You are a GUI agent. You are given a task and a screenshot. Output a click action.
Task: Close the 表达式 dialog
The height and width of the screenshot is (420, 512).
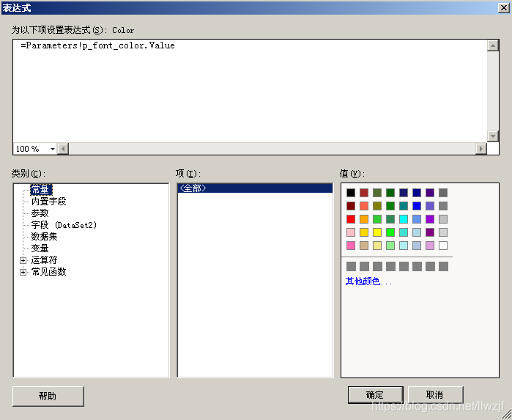click(503, 7)
